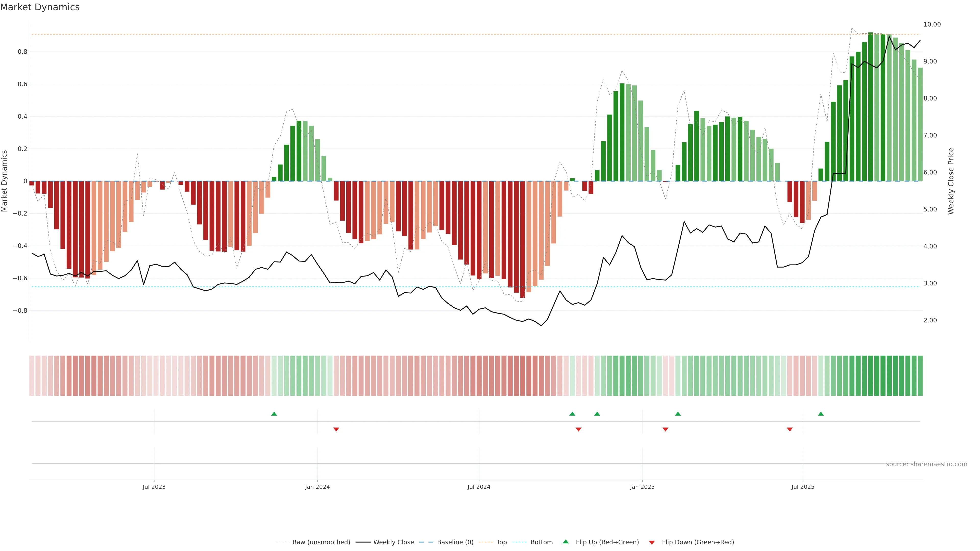The image size is (980, 551).
Task: Click the green triangle icon in legend
Action: click(566, 542)
